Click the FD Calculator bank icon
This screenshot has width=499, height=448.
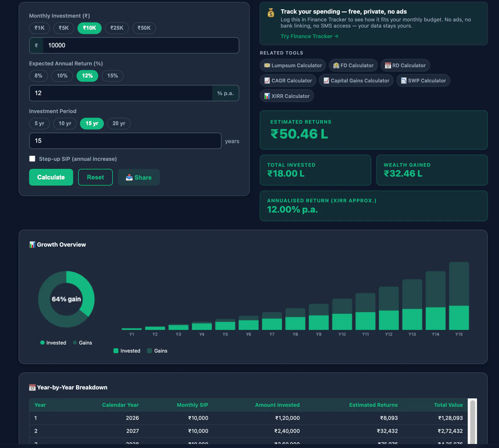click(336, 65)
